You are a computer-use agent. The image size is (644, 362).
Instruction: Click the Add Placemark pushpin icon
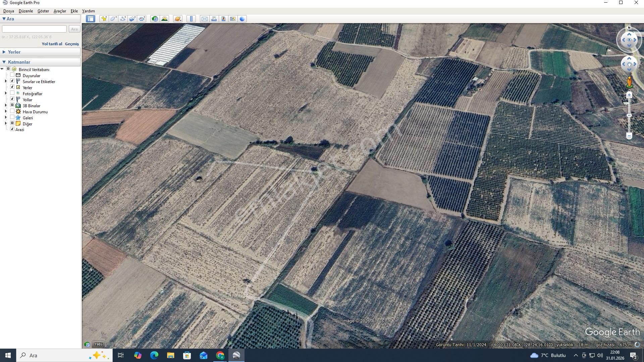point(104,19)
